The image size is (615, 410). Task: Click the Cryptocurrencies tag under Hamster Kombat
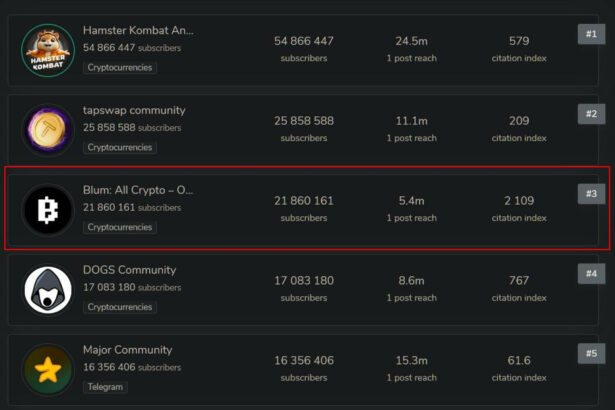click(x=120, y=67)
